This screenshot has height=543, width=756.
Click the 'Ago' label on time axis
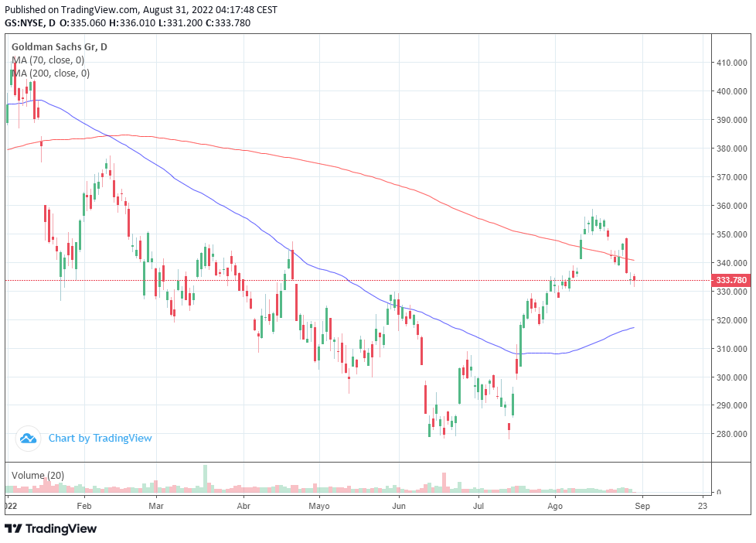[555, 506]
